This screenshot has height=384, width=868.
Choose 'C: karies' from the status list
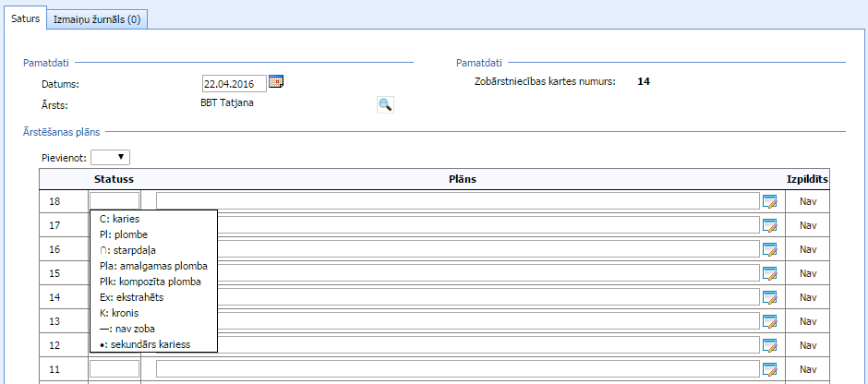[119, 219]
